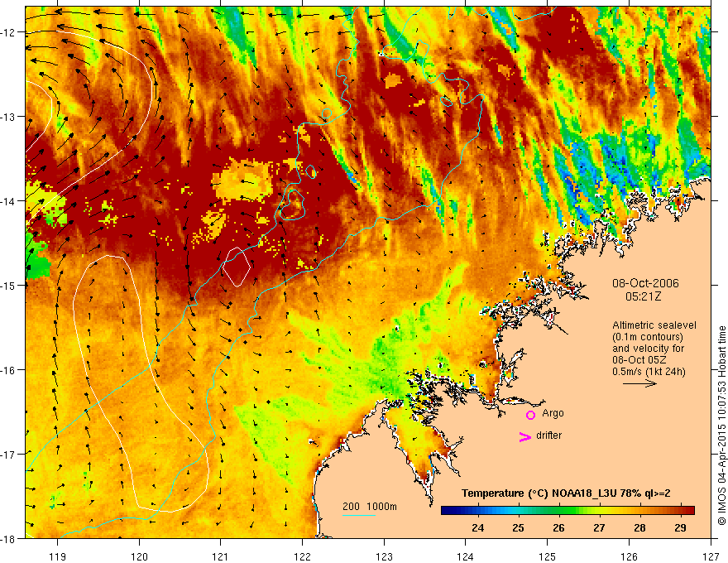Click the '0.5m/s (1kt 24h)' caption

tap(649, 372)
